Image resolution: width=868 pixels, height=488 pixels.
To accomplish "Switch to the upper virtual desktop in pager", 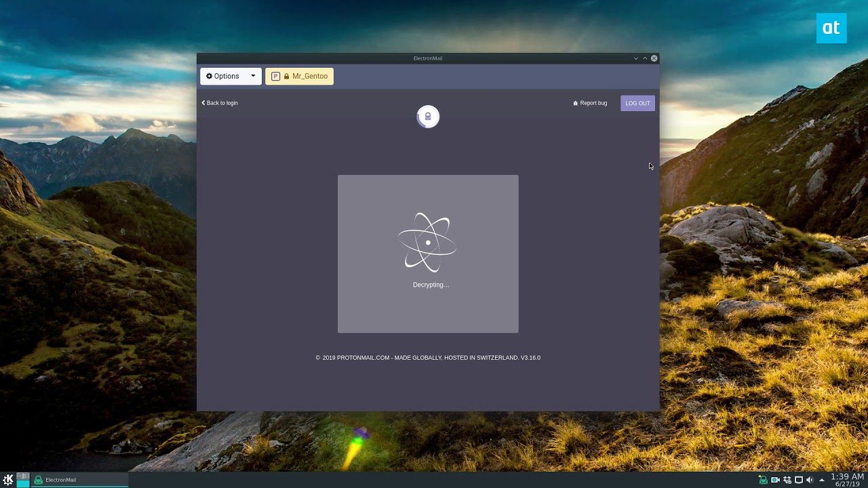I will pyautogui.click(x=23, y=476).
